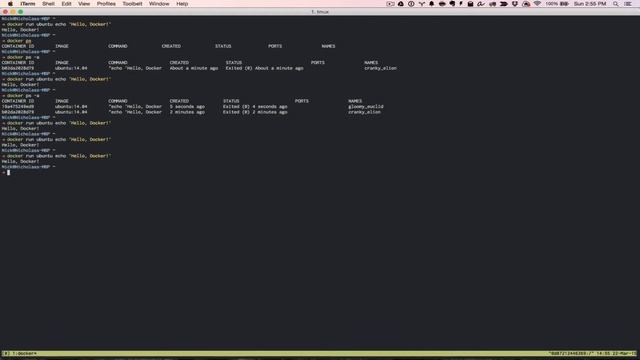640x360 pixels.
Task: Click the green zoom window button
Action: (20, 12)
